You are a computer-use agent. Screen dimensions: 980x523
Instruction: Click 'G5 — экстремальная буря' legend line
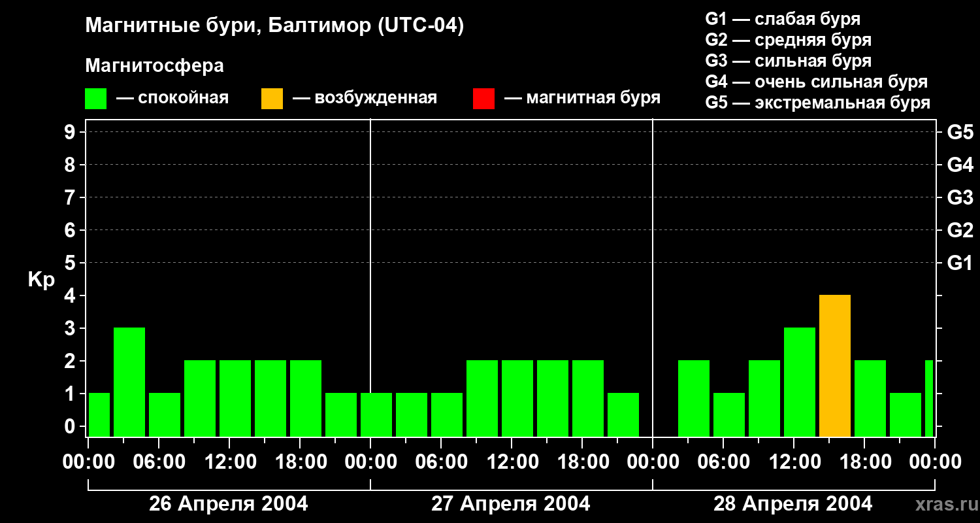point(818,103)
